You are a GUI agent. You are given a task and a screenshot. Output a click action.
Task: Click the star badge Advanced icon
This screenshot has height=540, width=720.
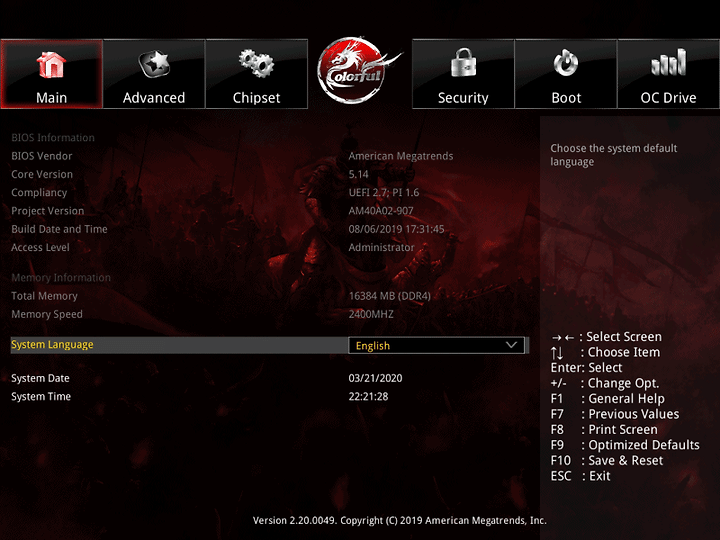[x=154, y=64]
